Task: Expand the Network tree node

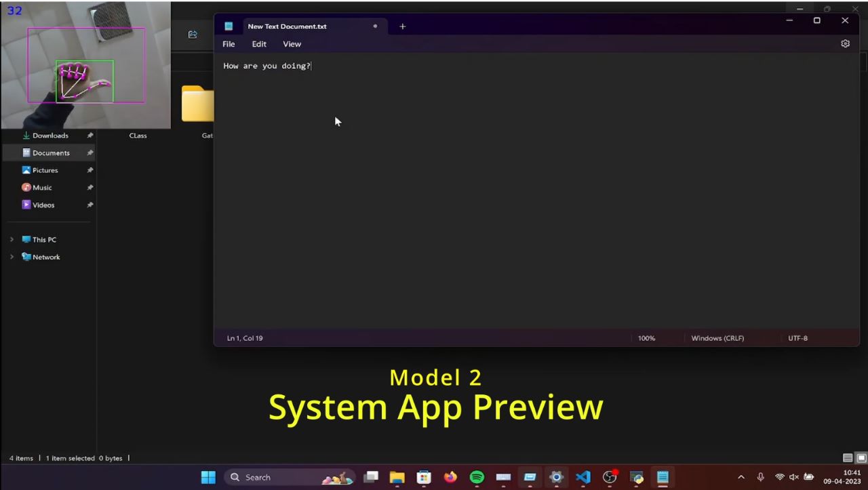Action: pos(12,257)
